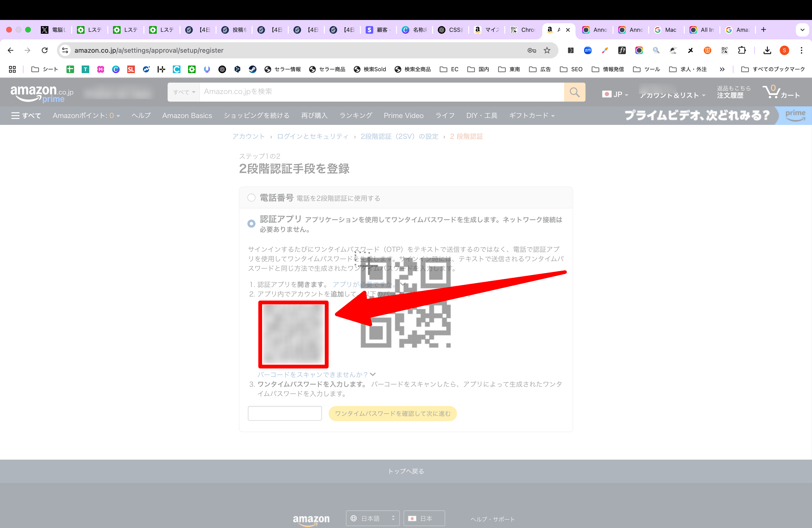812x528 pixels.
Task: Open the すべてのブックマーク folder
Action: point(773,69)
